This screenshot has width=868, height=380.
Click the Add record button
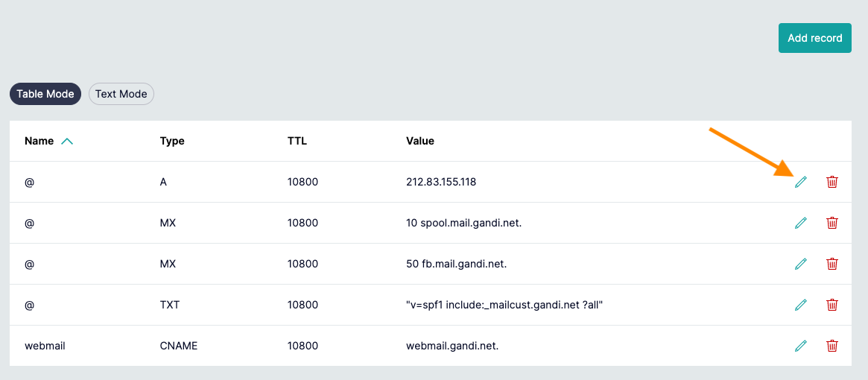815,38
